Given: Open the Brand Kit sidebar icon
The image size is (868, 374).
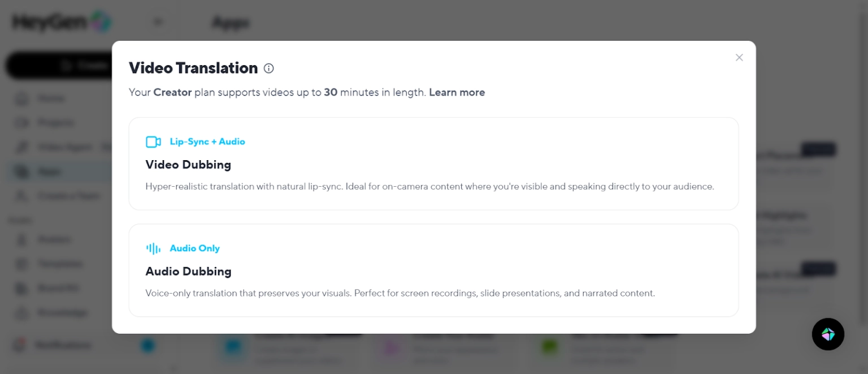Looking at the screenshot, I should [21, 288].
